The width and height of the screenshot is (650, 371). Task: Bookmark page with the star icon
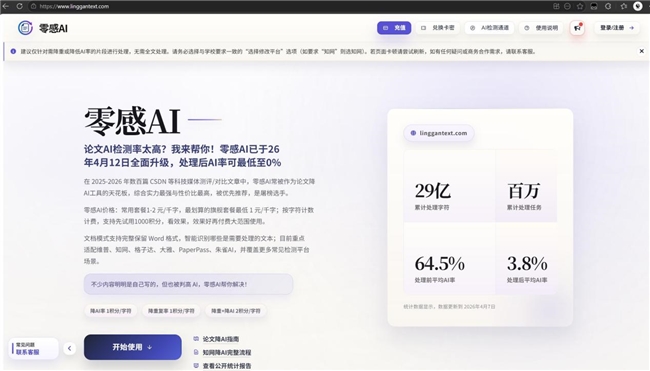tap(580, 6)
